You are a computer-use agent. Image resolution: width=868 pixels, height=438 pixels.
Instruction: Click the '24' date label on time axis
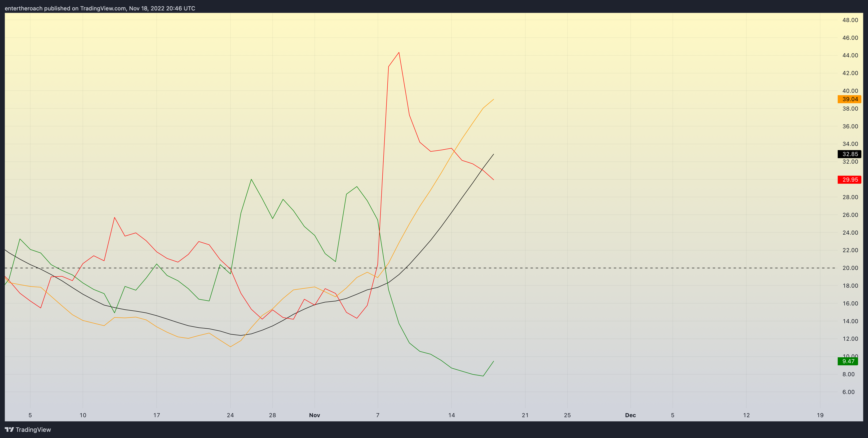(x=230, y=416)
